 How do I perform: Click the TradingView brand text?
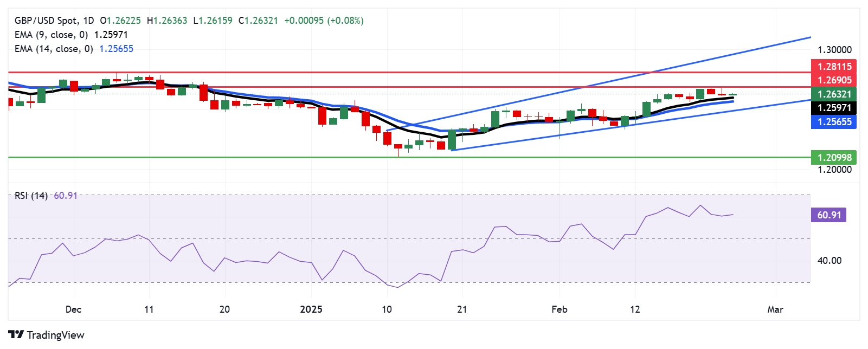pyautogui.click(x=55, y=335)
